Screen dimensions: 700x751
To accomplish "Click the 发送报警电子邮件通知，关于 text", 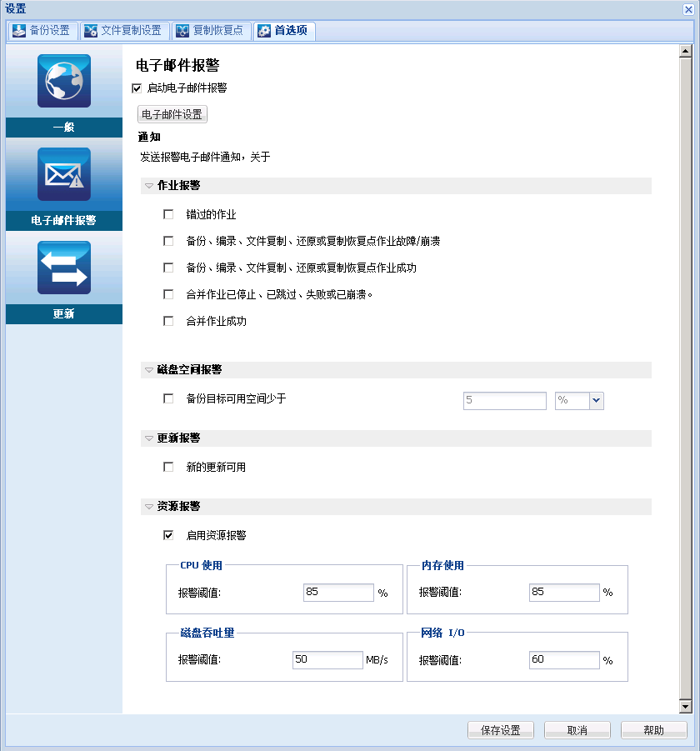I will pos(205,157).
